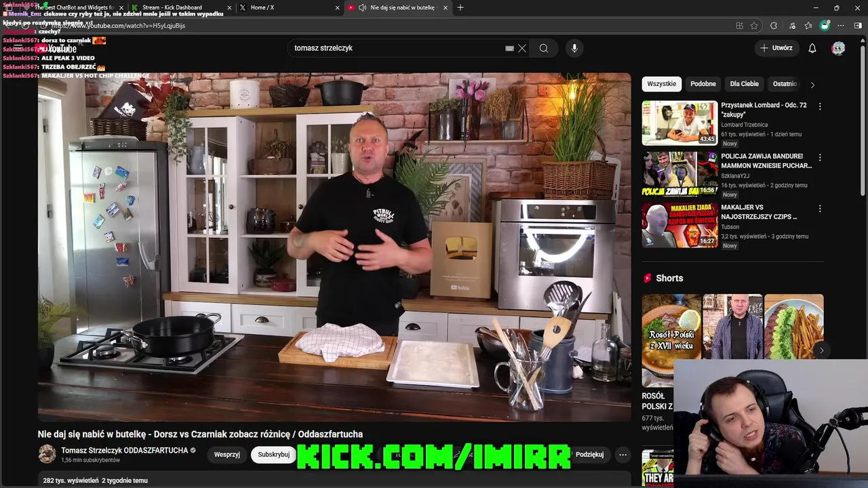Screen dimensions: 868x488
Task: Open Tomasz Strzelczyk ODDASZFARTUCHA channel link
Action: 124,450
